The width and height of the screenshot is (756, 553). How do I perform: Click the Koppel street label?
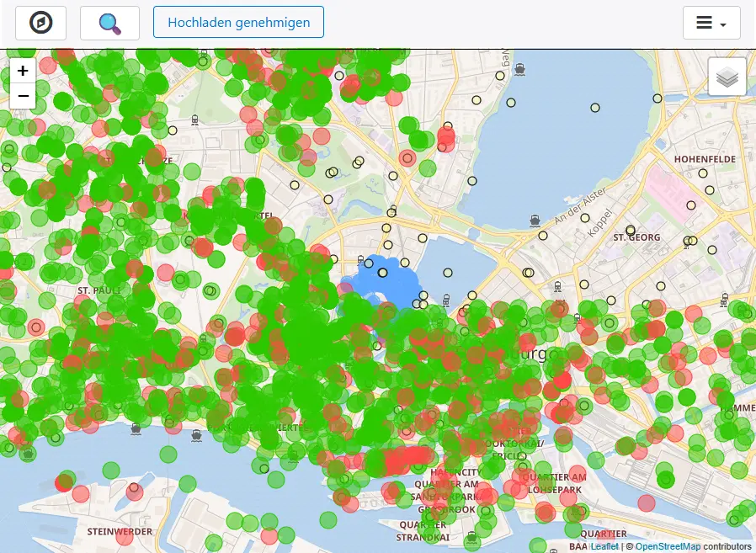(599, 223)
